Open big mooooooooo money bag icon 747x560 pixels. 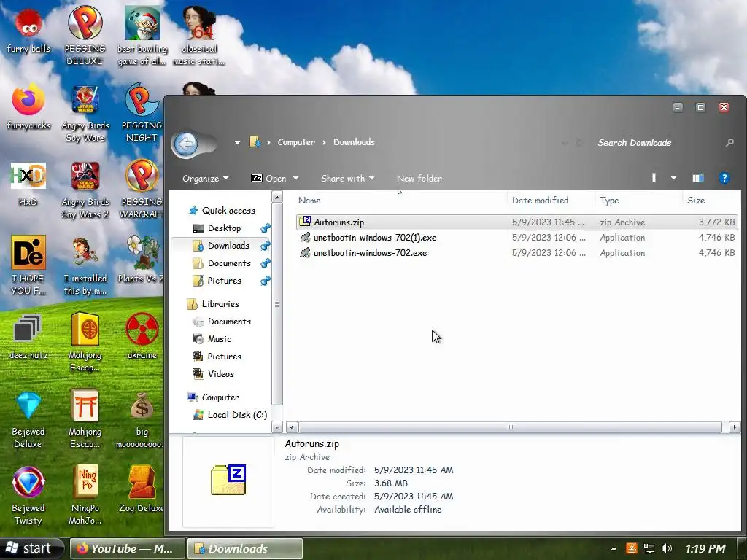[142, 419]
